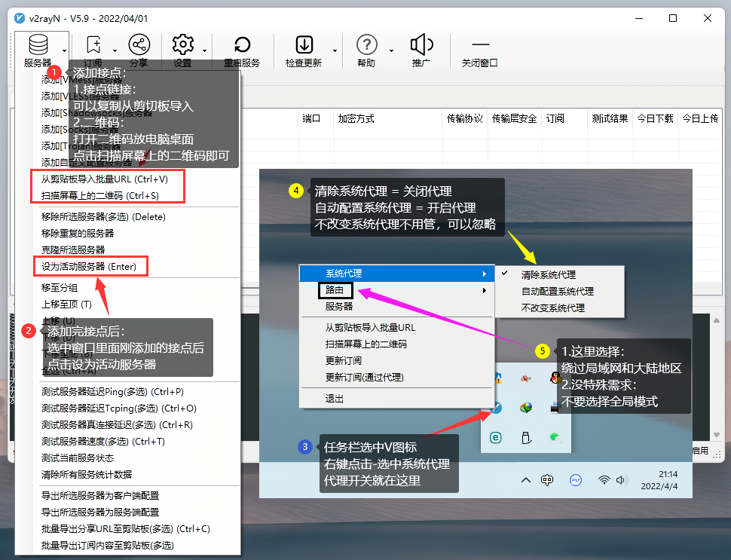Choose 测试服务器速度(多选) (Ctrl+T)
This screenshot has width=731, height=560.
(103, 442)
